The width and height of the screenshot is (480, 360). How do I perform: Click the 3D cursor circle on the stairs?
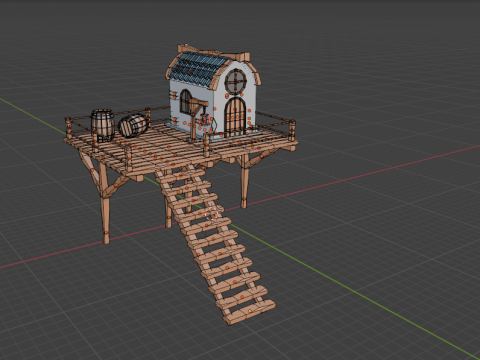point(211,214)
